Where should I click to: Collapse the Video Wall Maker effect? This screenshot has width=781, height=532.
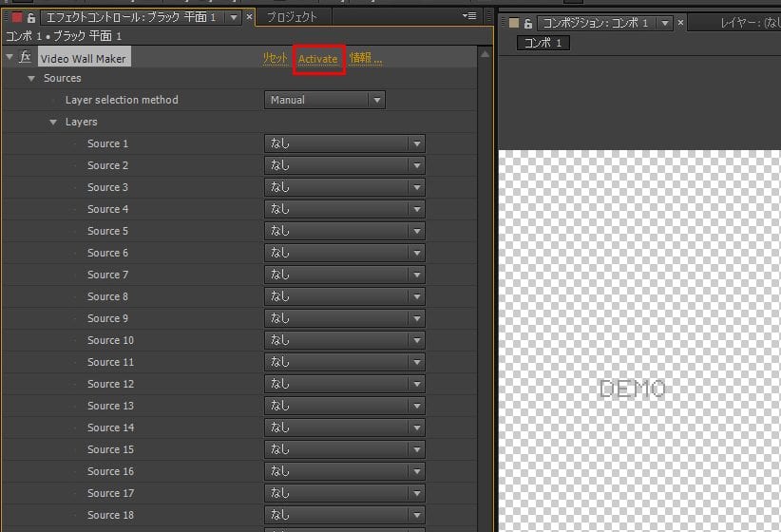(10, 57)
